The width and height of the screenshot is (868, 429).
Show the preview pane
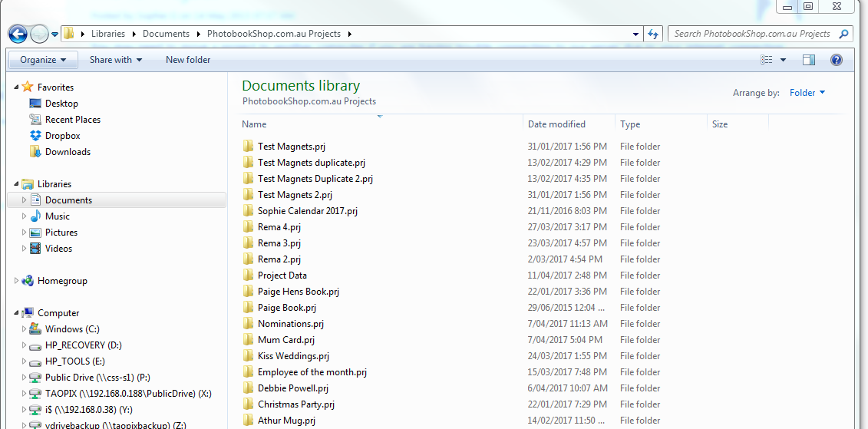[809, 60]
